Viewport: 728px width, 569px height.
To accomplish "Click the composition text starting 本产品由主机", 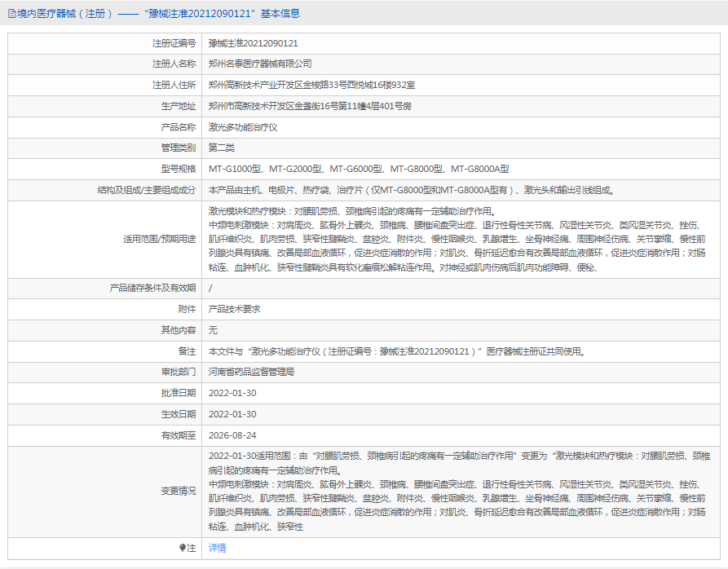I will (x=412, y=190).
